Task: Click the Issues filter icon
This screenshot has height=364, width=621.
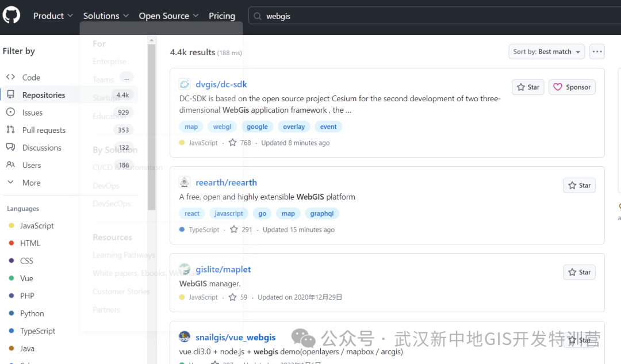Action: click(11, 112)
